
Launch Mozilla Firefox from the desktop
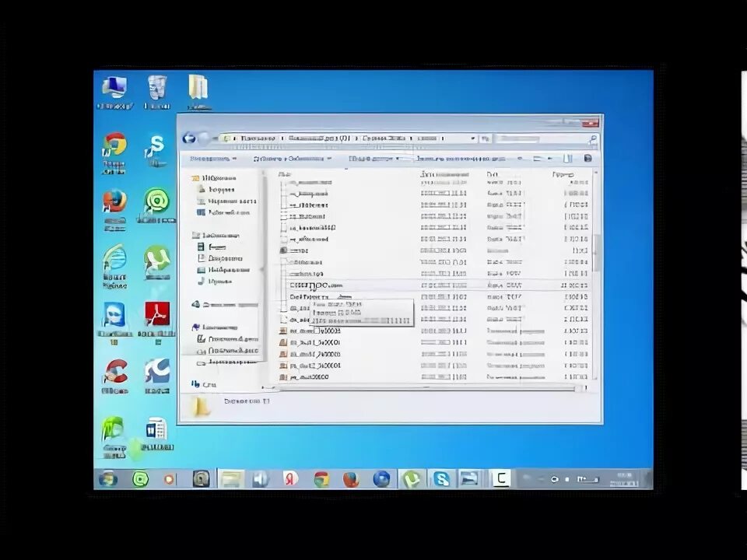click(115, 211)
